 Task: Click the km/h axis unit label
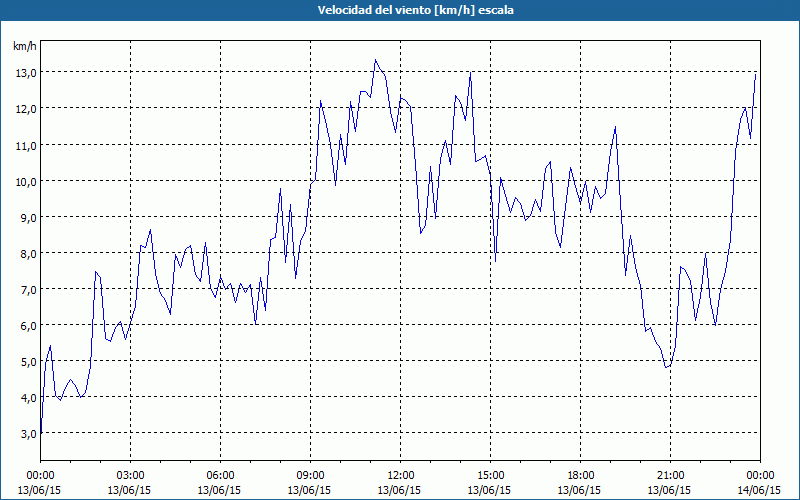(24, 46)
